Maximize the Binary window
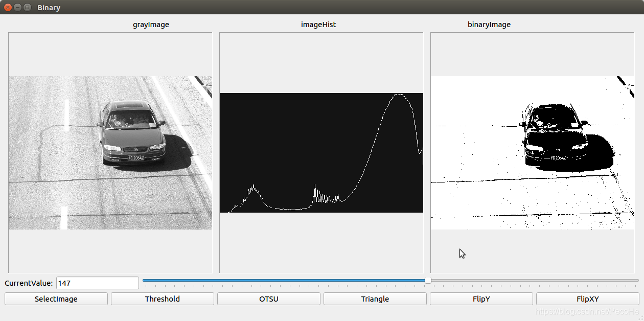 click(27, 7)
